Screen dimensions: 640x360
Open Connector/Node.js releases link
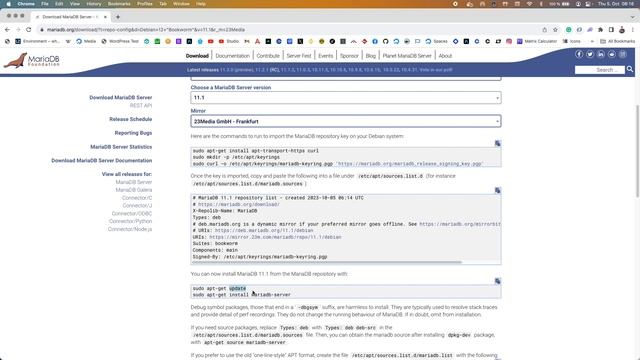coord(130,229)
